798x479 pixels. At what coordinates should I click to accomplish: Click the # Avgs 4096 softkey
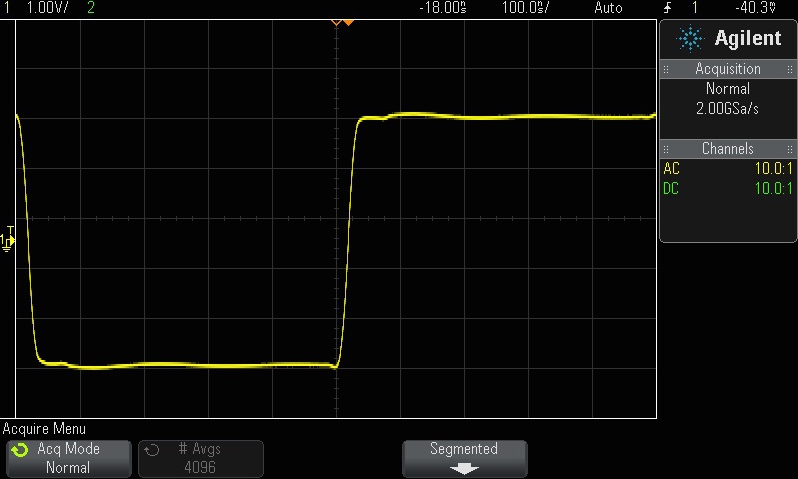click(x=200, y=459)
